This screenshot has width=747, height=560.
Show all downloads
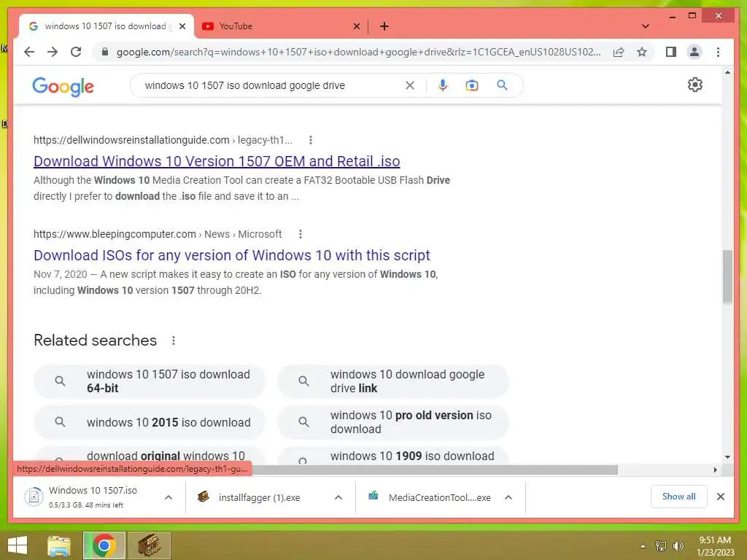coord(679,497)
